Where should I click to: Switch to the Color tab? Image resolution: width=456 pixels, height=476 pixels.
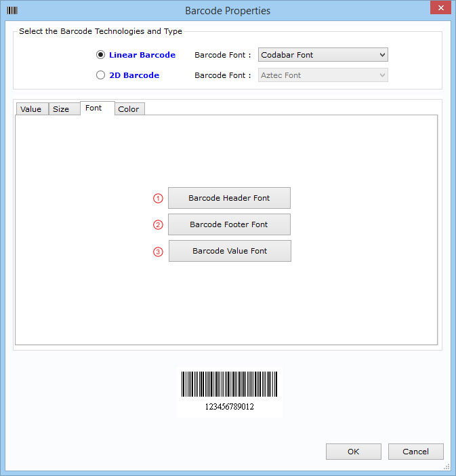click(x=129, y=109)
